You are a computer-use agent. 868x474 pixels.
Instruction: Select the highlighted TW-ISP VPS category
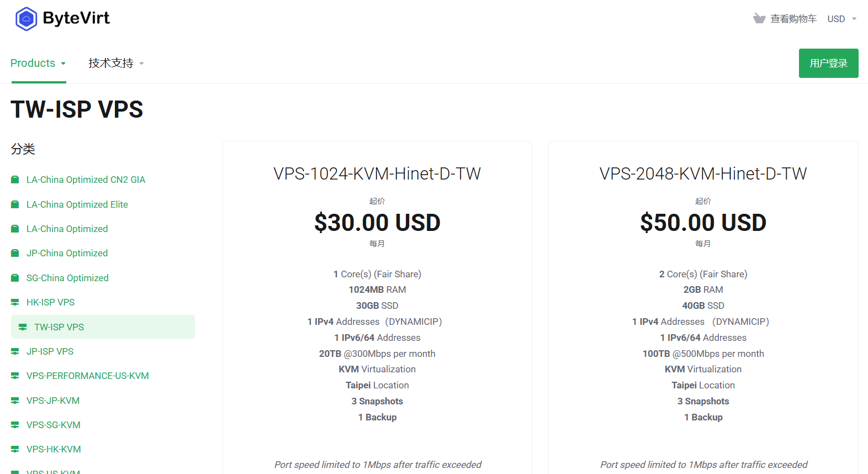58,326
